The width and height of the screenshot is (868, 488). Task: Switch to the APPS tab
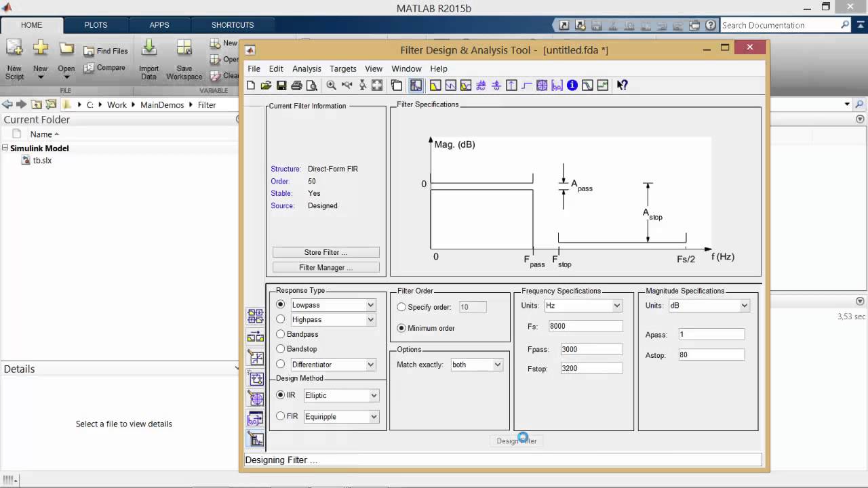pos(159,25)
